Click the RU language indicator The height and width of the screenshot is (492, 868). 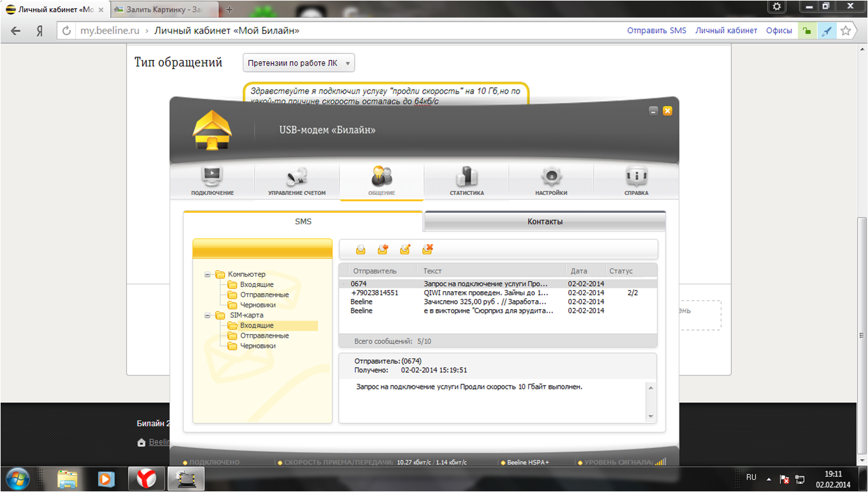pos(751,477)
